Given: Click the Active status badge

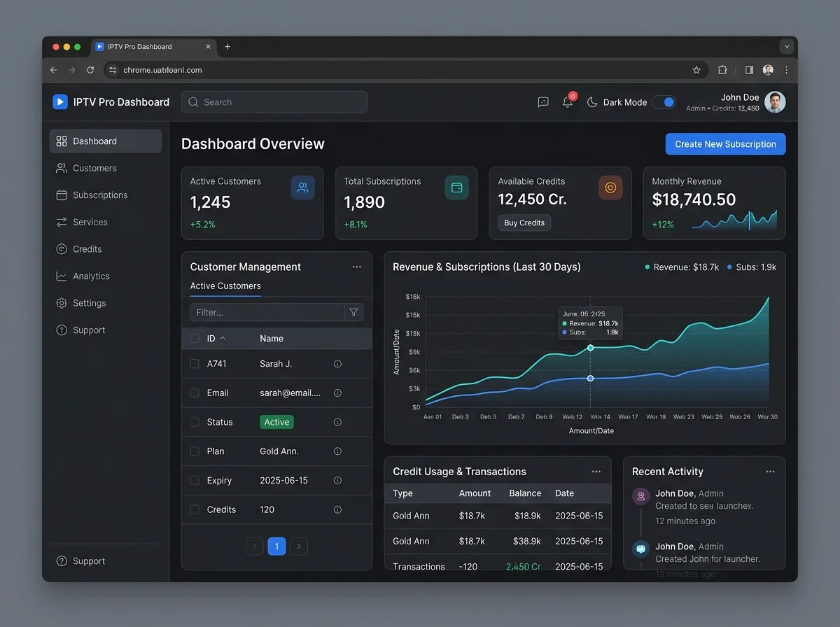Looking at the screenshot, I should point(276,422).
